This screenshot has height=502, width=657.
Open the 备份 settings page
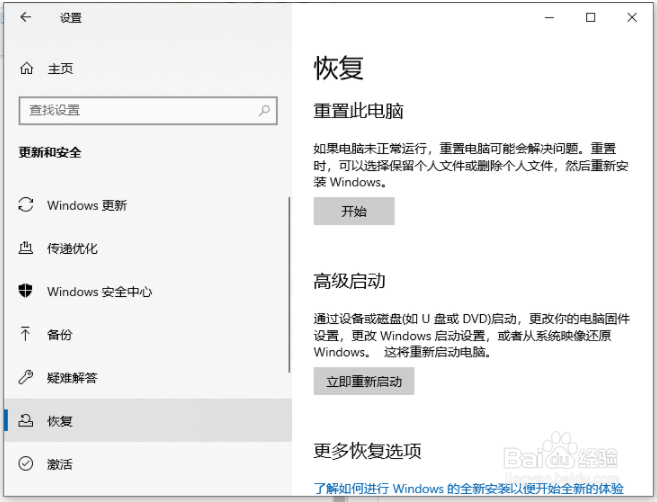(x=148, y=334)
